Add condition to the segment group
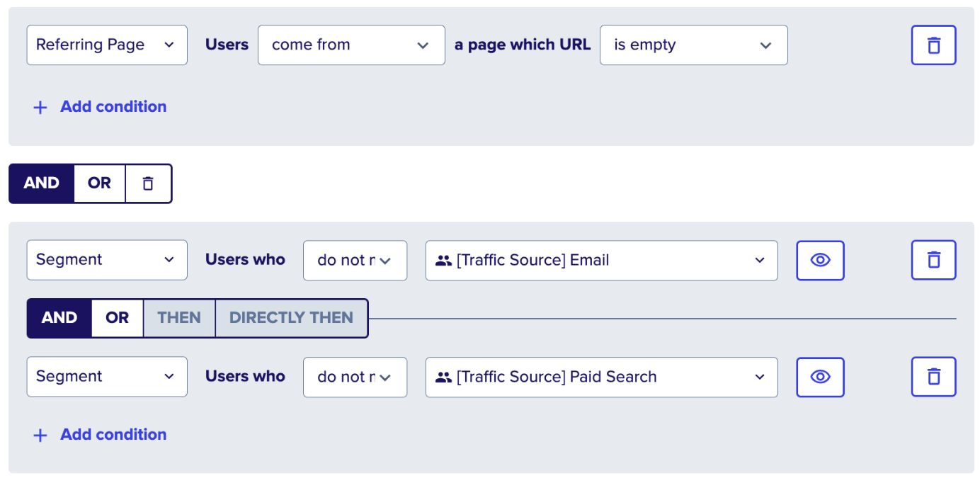 point(100,435)
